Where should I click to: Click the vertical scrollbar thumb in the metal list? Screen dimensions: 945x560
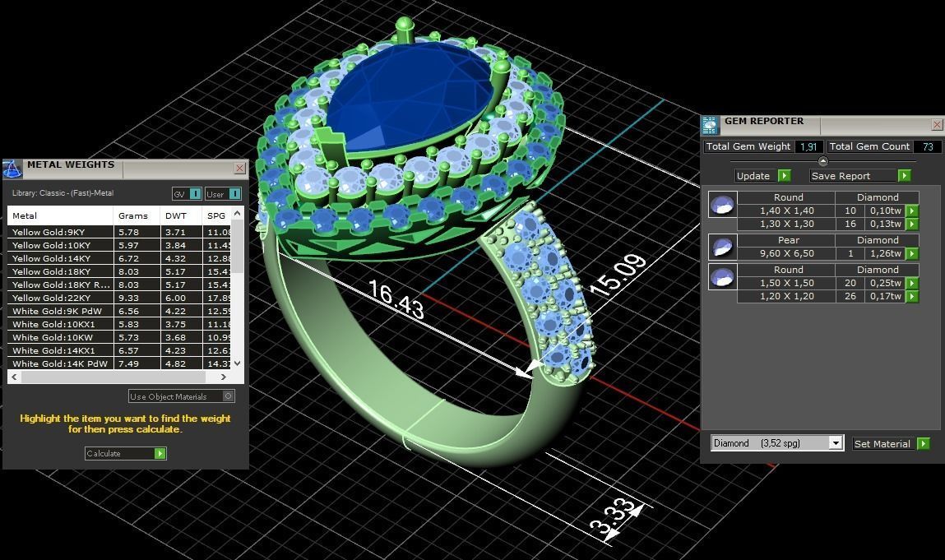[x=238, y=248]
